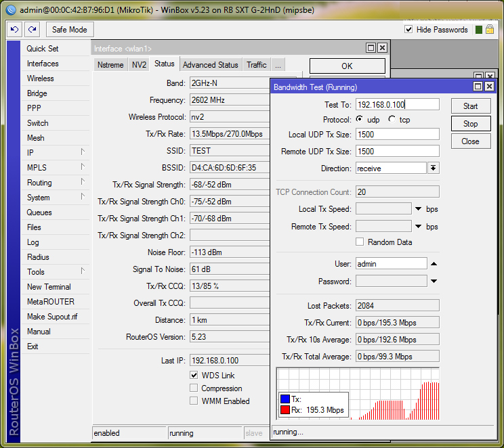Click OK in the Interface window
This screenshot has height=448, width=504.
pyautogui.click(x=347, y=66)
